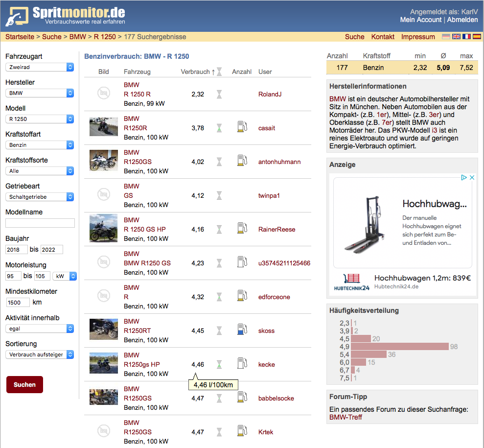Open Kontakt in the top navigation
Image resolution: width=484 pixels, height=448 pixels.
[x=383, y=37]
